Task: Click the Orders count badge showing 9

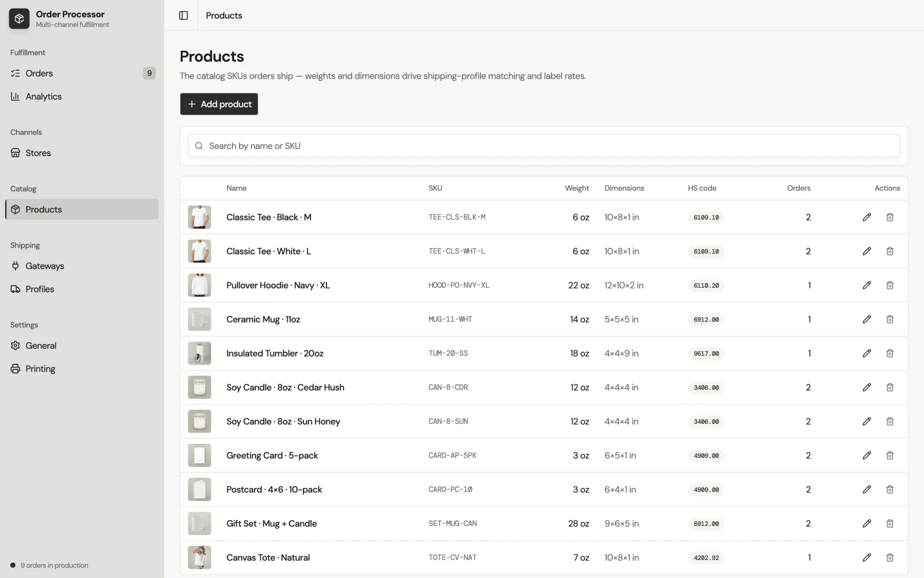Action: coord(149,73)
